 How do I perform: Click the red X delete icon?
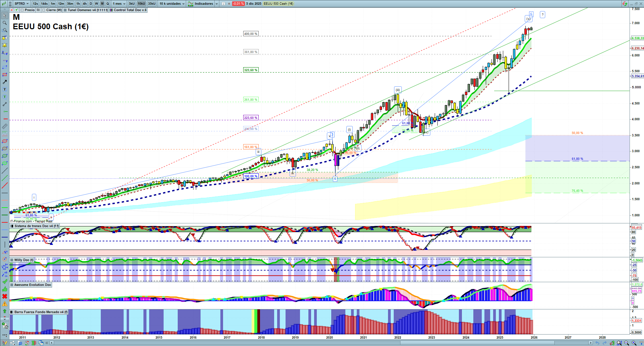click(5, 296)
